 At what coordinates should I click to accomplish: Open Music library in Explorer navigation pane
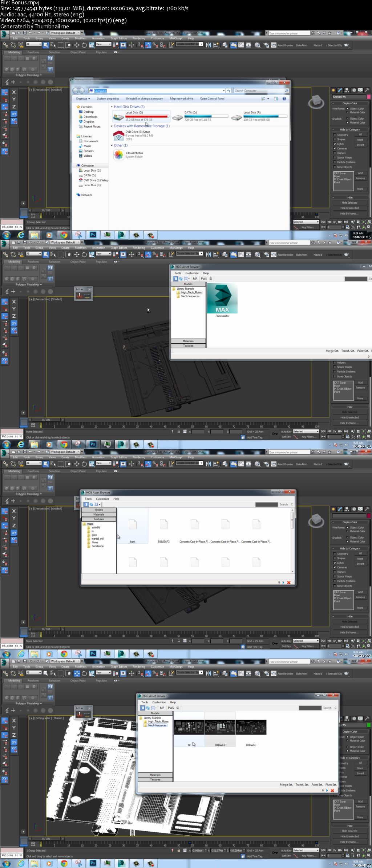[85, 146]
